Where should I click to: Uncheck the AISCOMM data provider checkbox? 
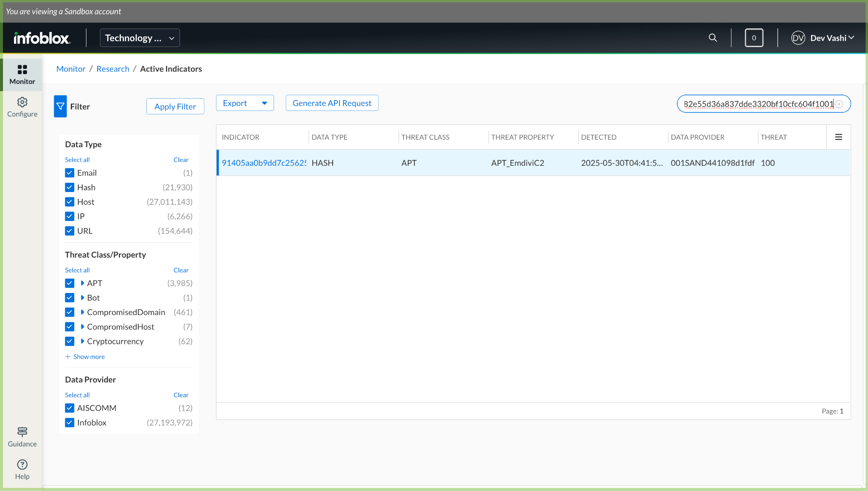[x=70, y=408]
